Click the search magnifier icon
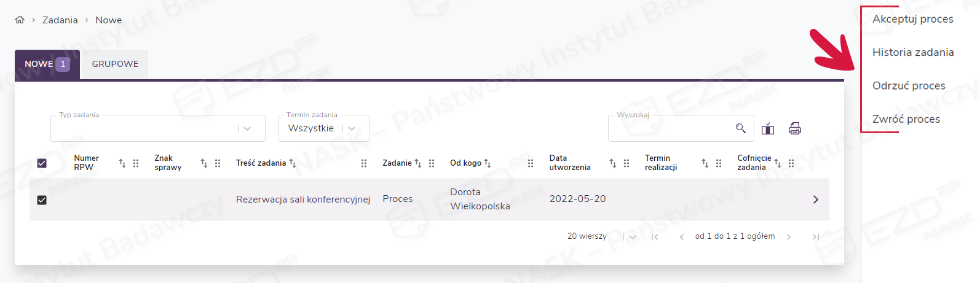 click(x=740, y=128)
